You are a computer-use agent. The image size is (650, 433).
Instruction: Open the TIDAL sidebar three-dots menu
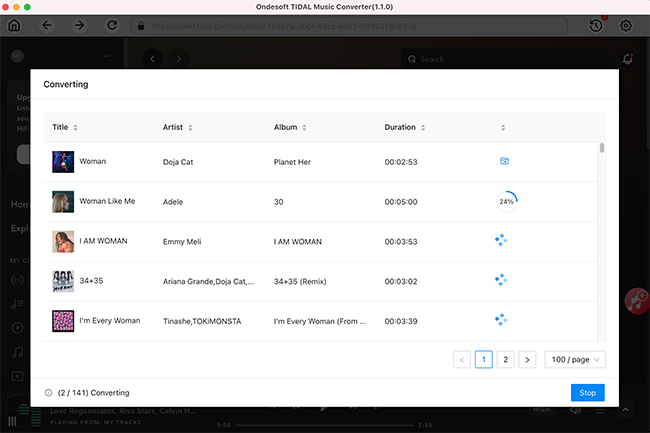105,56
